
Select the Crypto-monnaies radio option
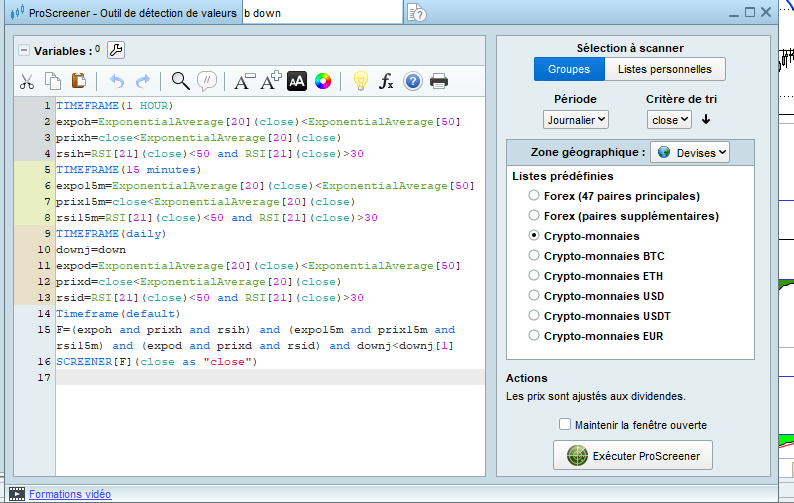coord(534,235)
